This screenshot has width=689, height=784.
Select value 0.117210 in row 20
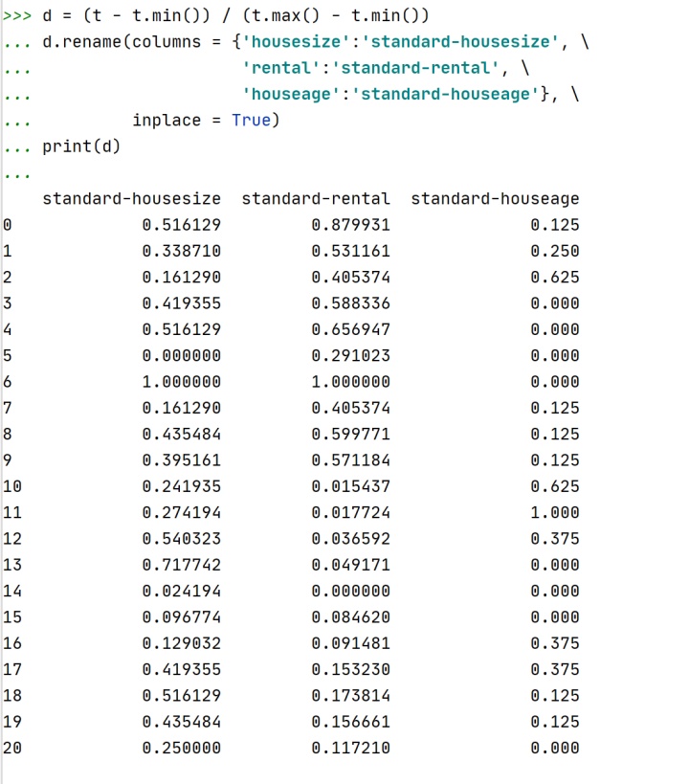coord(350,748)
